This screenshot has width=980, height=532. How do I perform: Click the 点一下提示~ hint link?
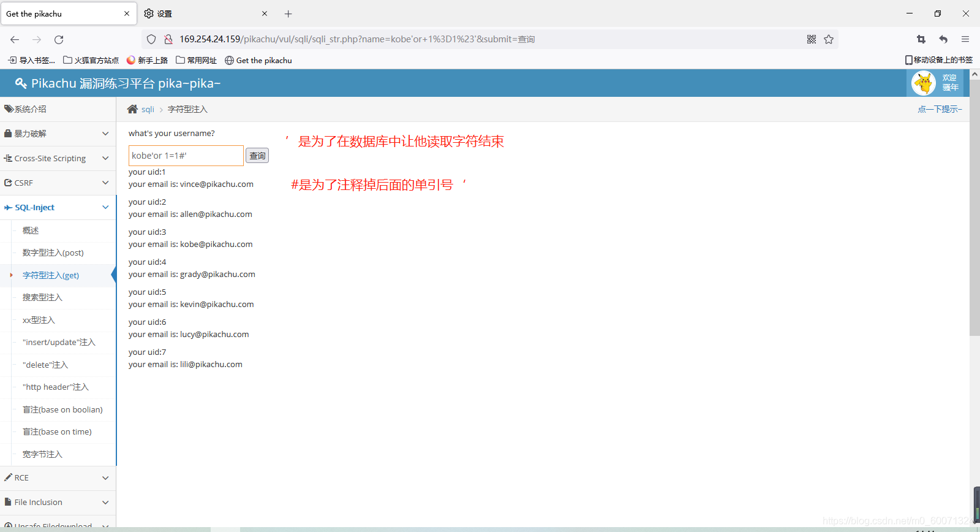940,109
